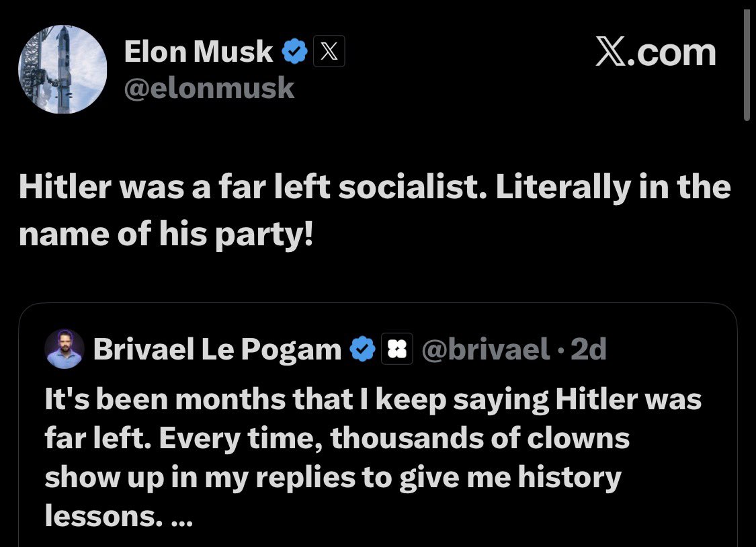Click the word 'lessons.' in the quoted post
The width and height of the screenshot is (756, 547).
tap(101, 515)
